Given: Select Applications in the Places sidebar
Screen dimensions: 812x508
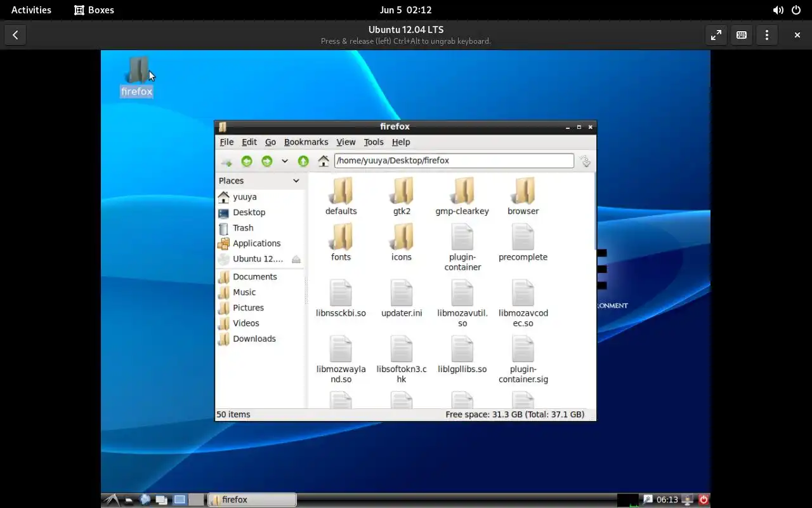Looking at the screenshot, I should (260, 243).
